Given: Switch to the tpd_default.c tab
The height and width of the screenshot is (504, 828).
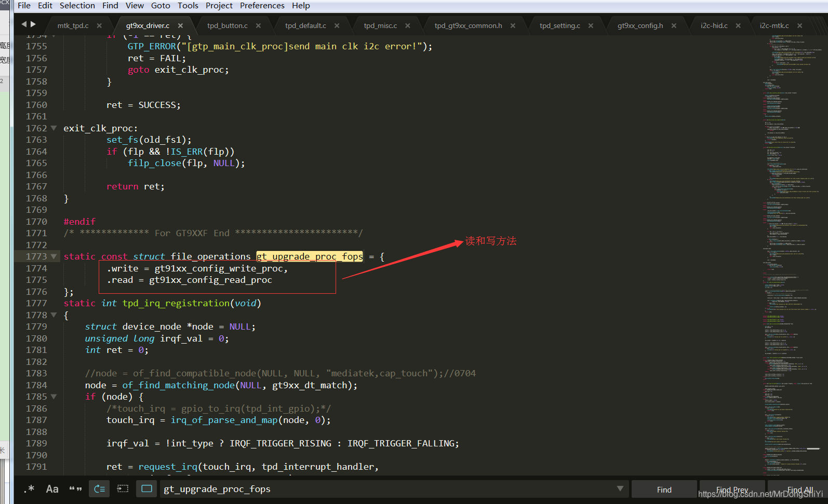Looking at the screenshot, I should 305,25.
